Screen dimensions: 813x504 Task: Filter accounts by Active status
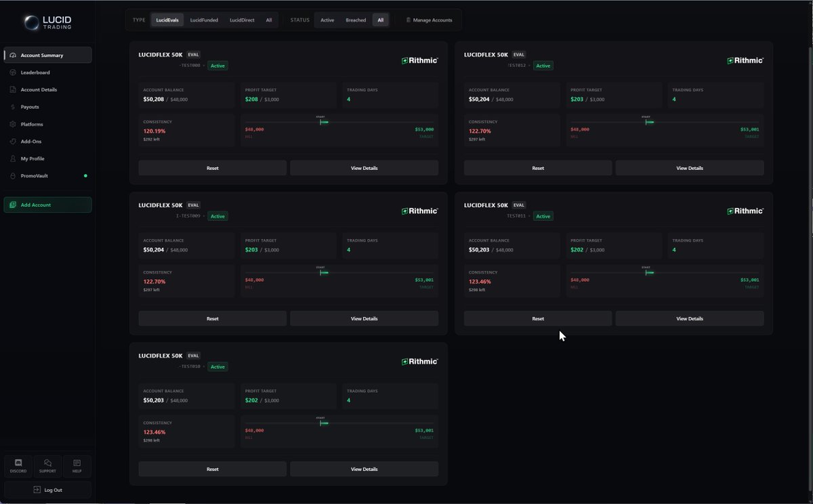click(327, 20)
